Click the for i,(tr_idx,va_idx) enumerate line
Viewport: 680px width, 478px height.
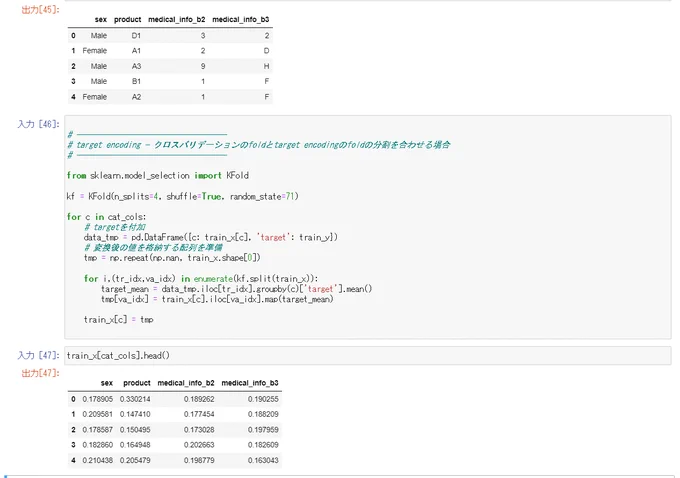pos(201,278)
